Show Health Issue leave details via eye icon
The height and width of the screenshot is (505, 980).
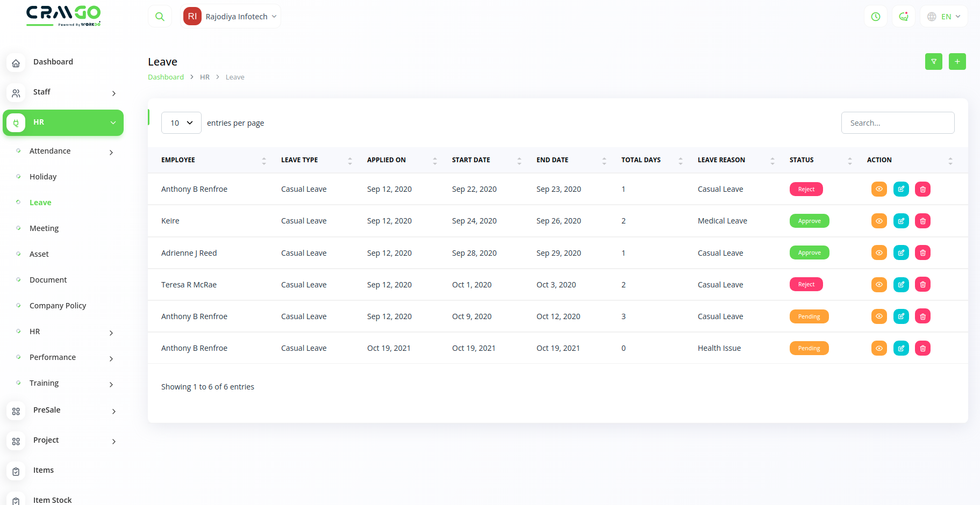click(879, 349)
